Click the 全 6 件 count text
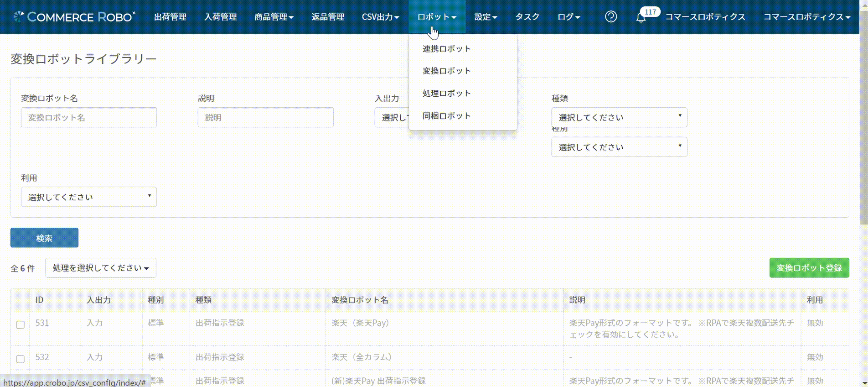The height and width of the screenshot is (387, 868). (23, 269)
